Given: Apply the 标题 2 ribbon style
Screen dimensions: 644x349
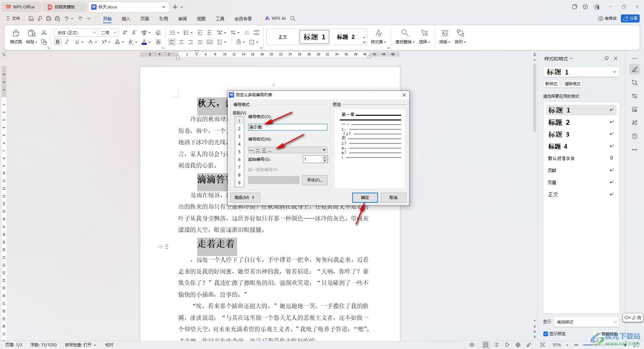Looking at the screenshot, I should [x=345, y=37].
